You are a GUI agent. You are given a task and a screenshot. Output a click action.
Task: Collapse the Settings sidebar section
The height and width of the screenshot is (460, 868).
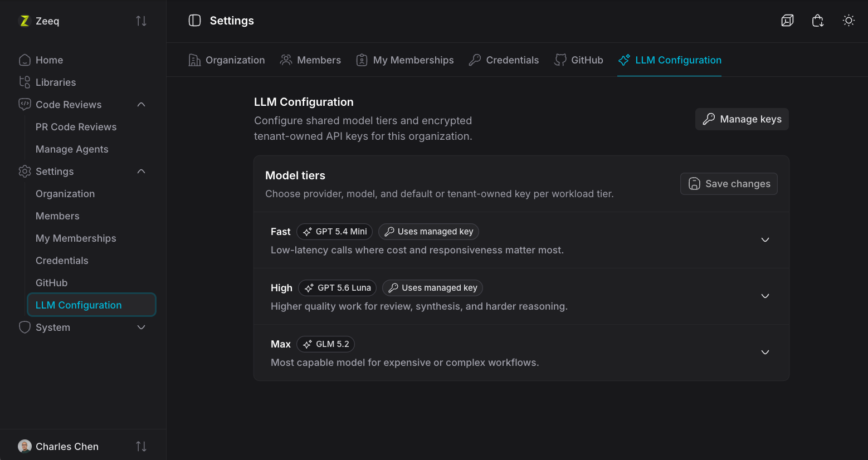[142, 172]
